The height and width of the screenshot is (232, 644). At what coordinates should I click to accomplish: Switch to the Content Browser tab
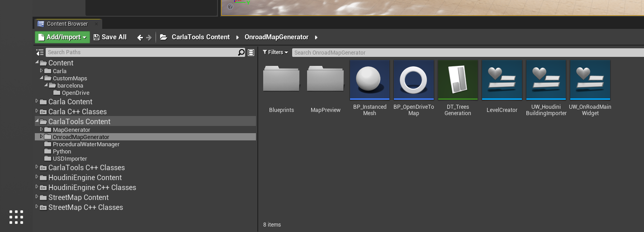68,24
